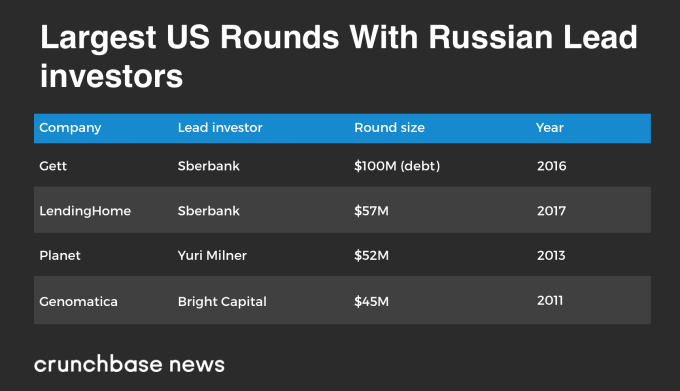Viewport: 680px width, 391px height.
Task: Click the Company column header
Action: pos(70,128)
